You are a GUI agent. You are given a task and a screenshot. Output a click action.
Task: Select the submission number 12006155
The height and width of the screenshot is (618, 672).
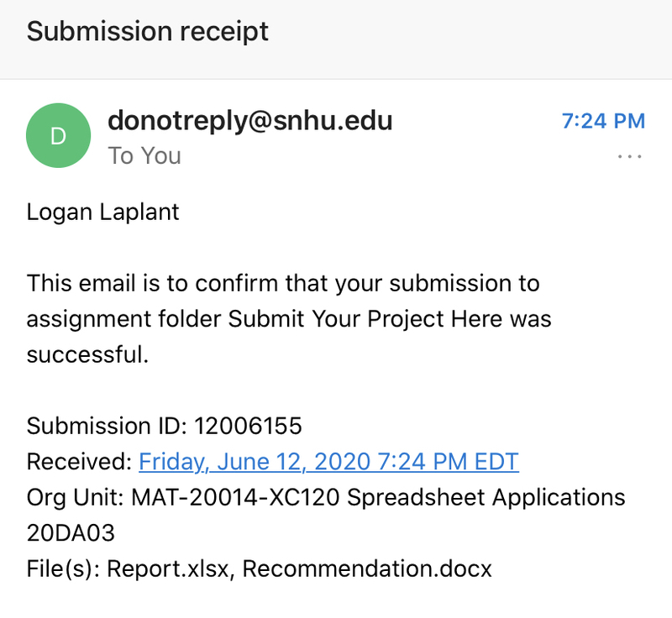[248, 426]
